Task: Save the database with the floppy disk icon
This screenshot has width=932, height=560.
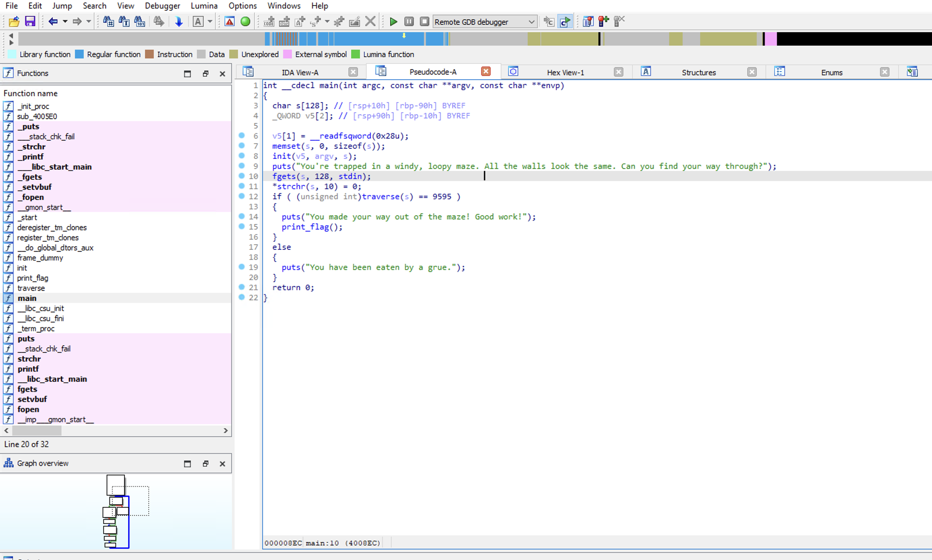Action: (x=30, y=22)
